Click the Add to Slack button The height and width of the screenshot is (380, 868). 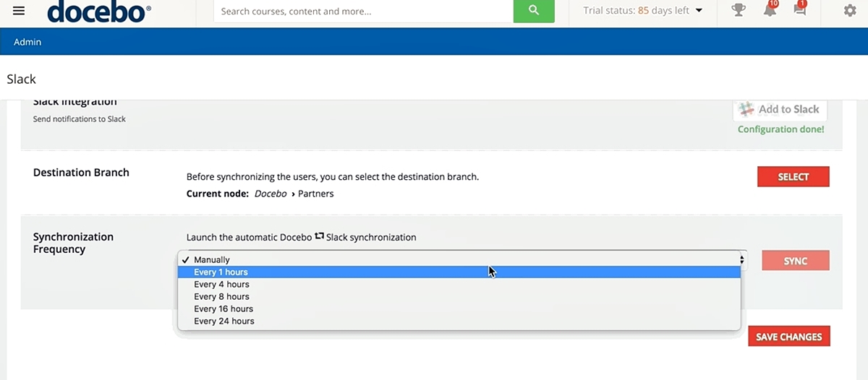pos(780,110)
